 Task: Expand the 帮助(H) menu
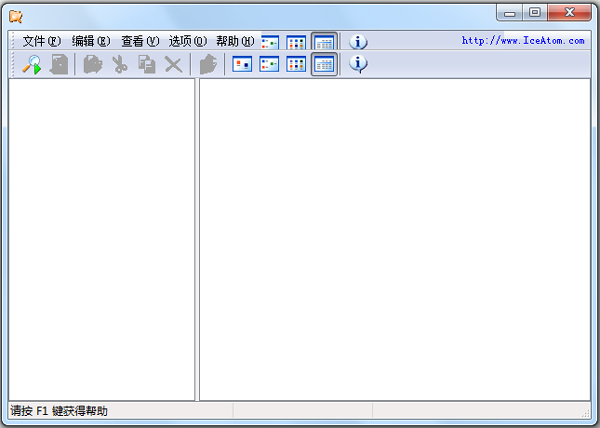click(235, 42)
